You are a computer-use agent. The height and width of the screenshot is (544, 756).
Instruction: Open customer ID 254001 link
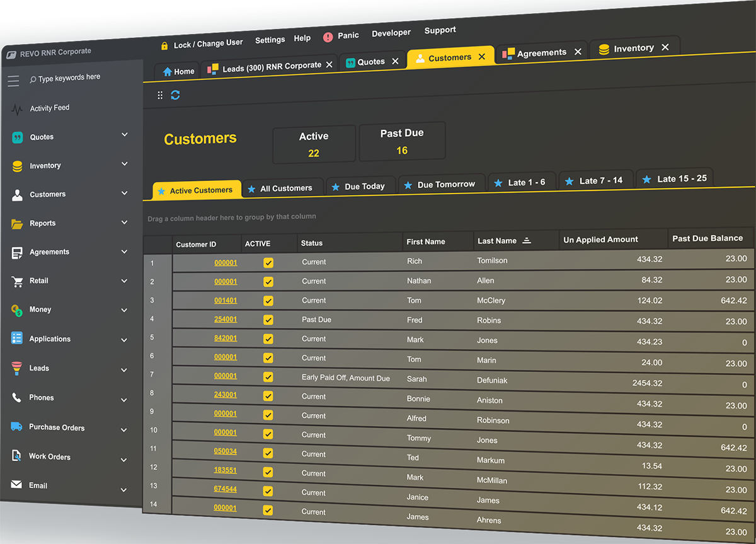[226, 320]
